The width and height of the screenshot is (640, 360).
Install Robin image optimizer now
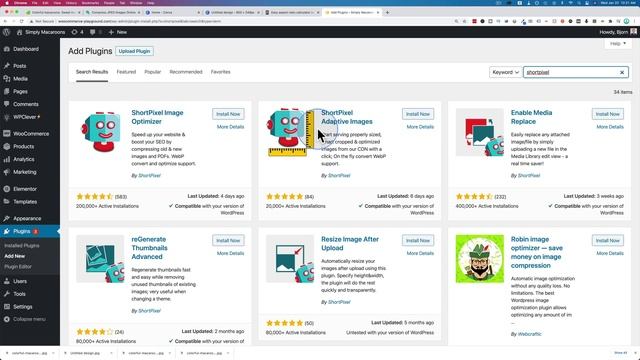608,240
